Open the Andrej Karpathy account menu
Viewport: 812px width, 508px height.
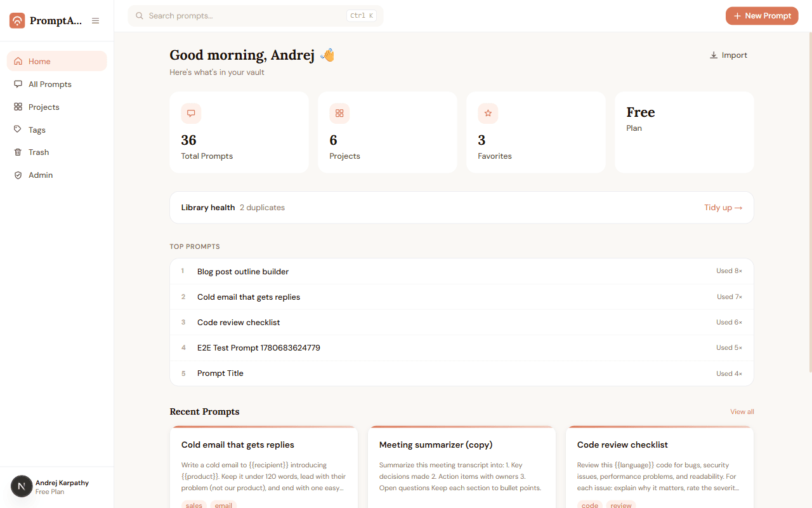pyautogui.click(x=57, y=486)
